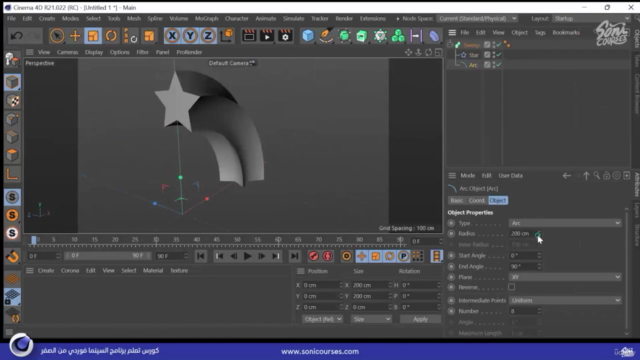Screen dimensions: 640x360
Task: Toggle Star object enable checkmark
Action: (499, 54)
